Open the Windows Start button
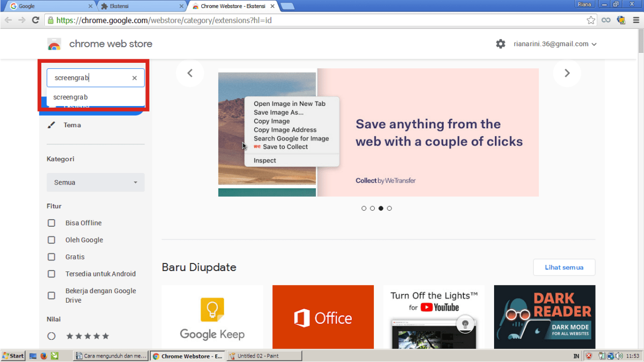This screenshot has height=362, width=644. (13, 356)
